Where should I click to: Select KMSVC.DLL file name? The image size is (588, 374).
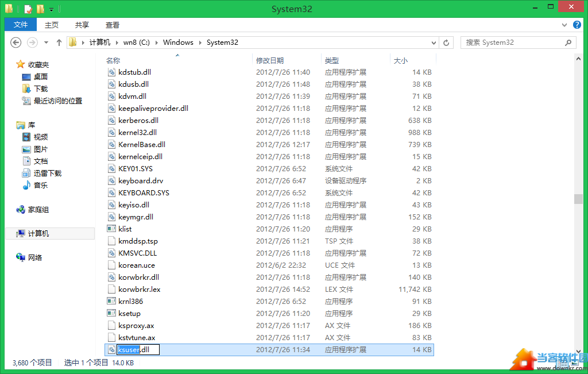click(x=138, y=253)
